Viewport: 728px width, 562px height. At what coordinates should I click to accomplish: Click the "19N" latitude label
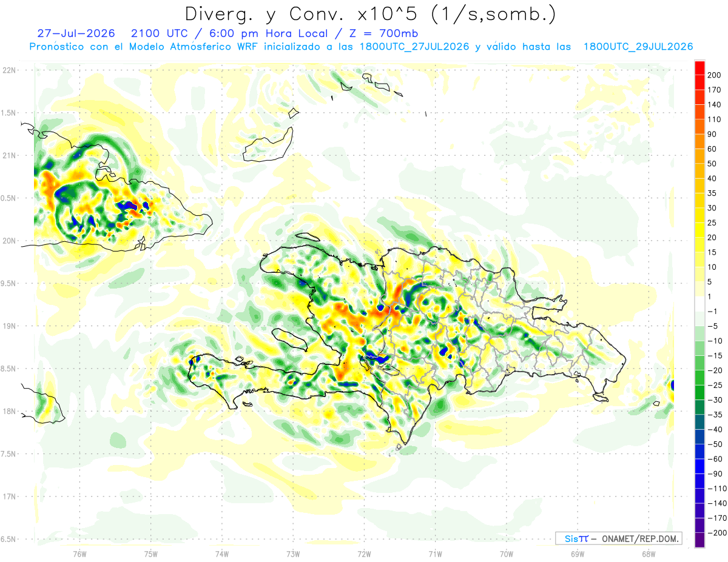9,326
